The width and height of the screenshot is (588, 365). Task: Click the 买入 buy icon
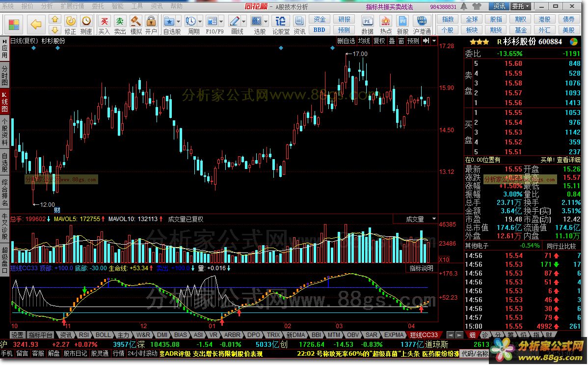(104, 25)
